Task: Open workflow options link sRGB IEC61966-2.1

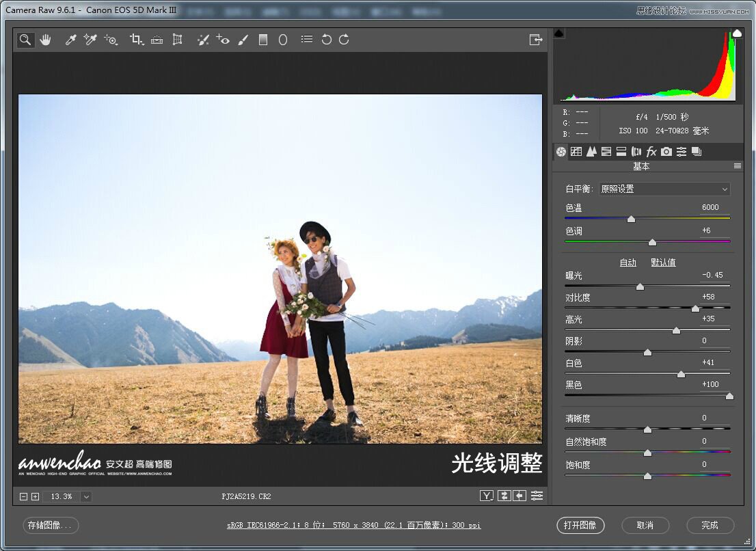Action: click(x=354, y=525)
